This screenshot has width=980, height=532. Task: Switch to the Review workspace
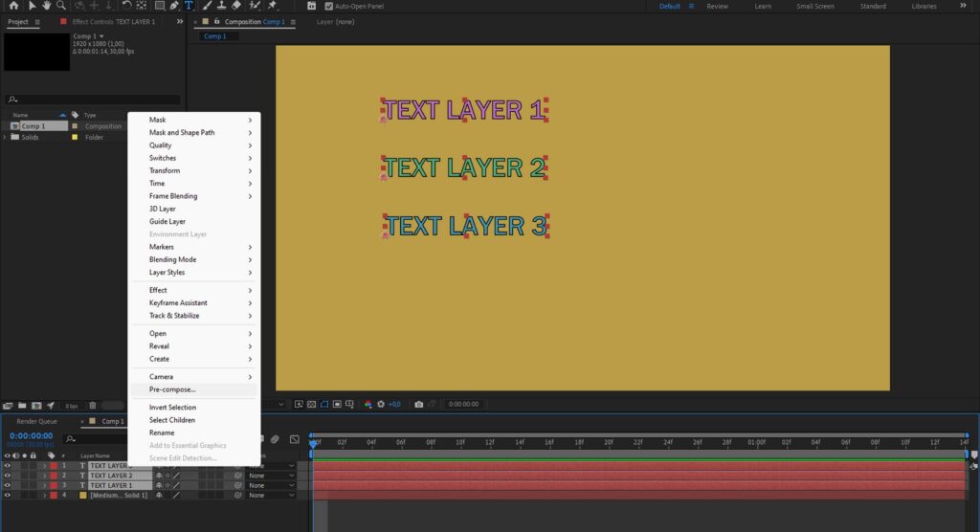(717, 7)
